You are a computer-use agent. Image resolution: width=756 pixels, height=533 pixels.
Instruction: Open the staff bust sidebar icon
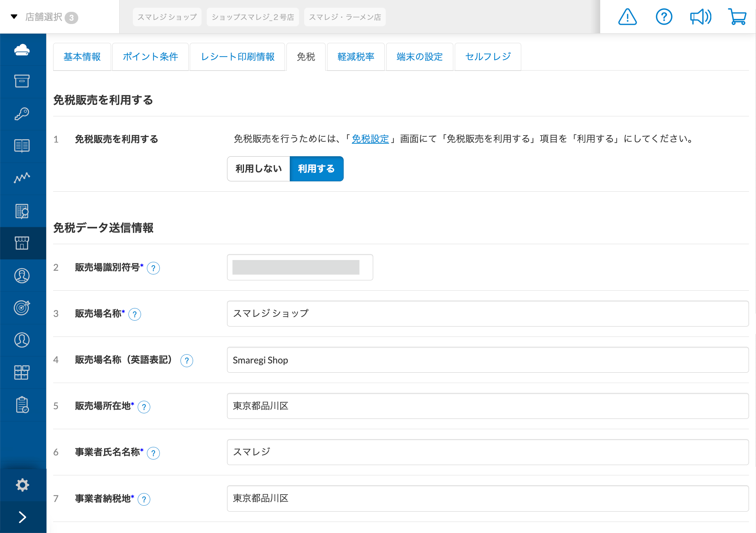(x=22, y=276)
